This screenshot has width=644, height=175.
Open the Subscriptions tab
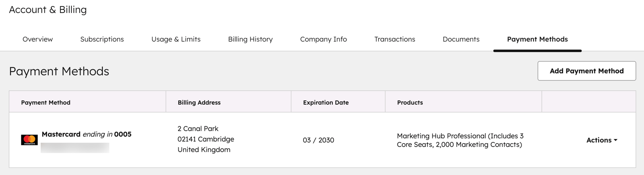click(x=102, y=39)
